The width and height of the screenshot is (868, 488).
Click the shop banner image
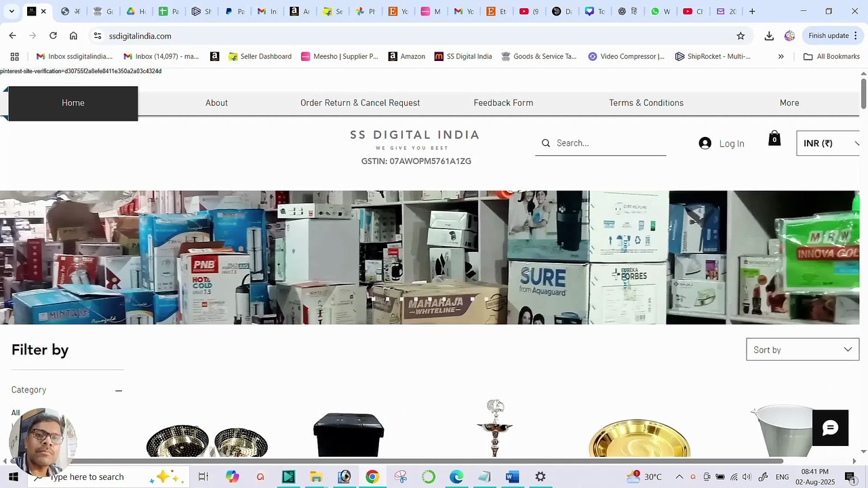[x=429, y=258]
